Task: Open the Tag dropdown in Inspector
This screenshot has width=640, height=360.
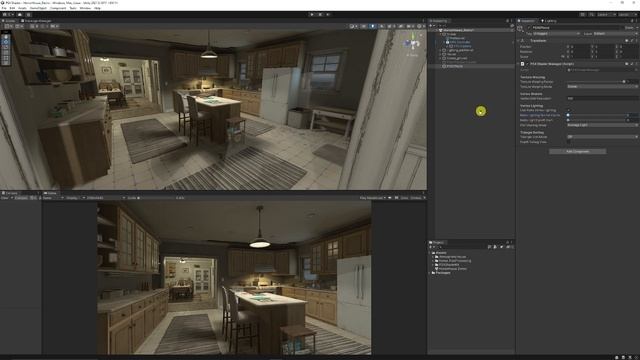Action: 557,33
